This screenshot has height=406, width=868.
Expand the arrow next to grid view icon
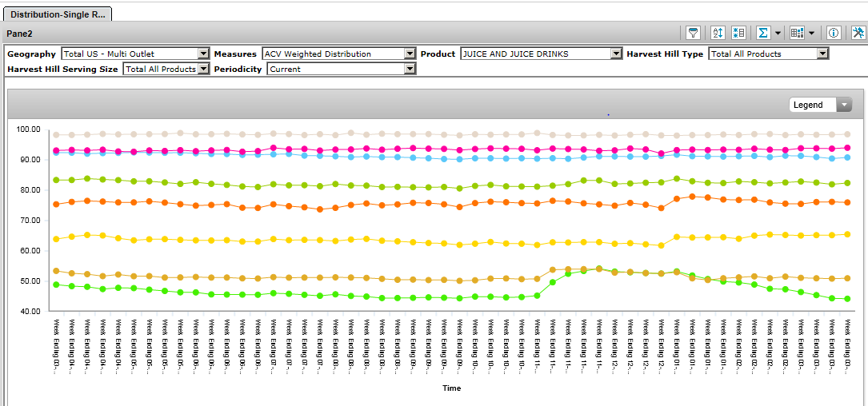click(x=811, y=34)
